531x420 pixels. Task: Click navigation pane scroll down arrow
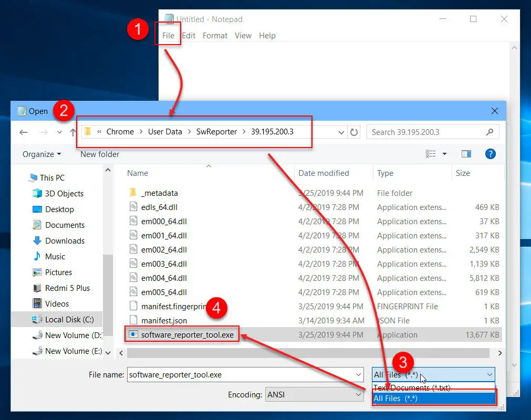tap(108, 353)
